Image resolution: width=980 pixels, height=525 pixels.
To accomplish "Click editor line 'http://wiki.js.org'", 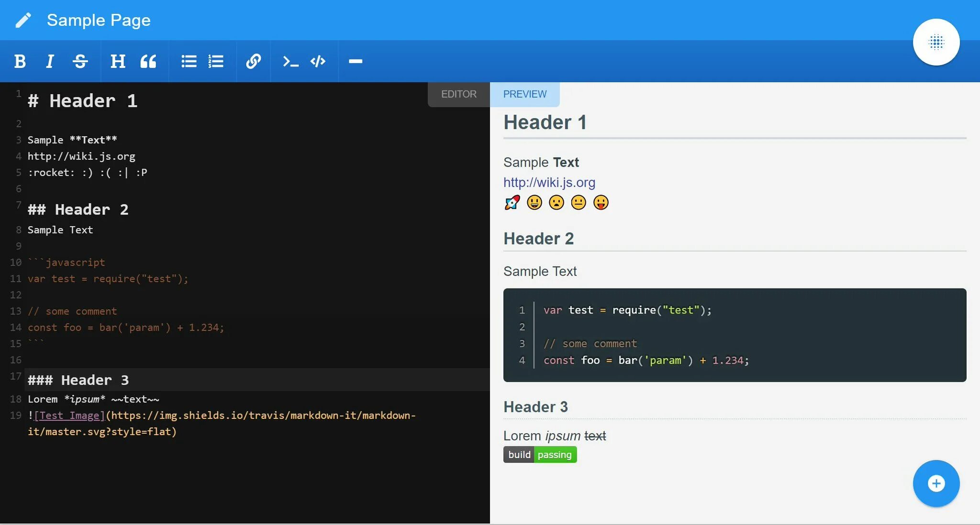I will pyautogui.click(x=81, y=156).
